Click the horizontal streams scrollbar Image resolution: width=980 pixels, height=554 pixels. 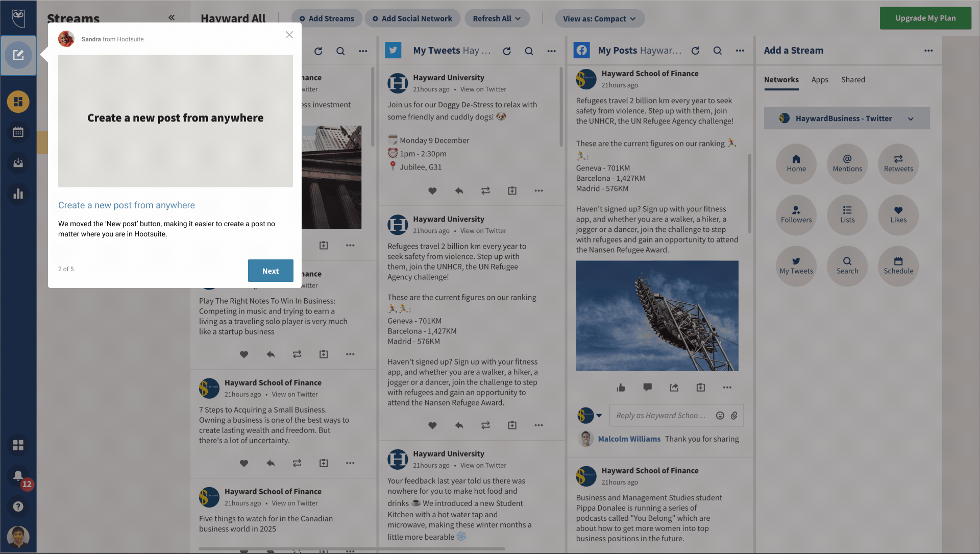352,549
